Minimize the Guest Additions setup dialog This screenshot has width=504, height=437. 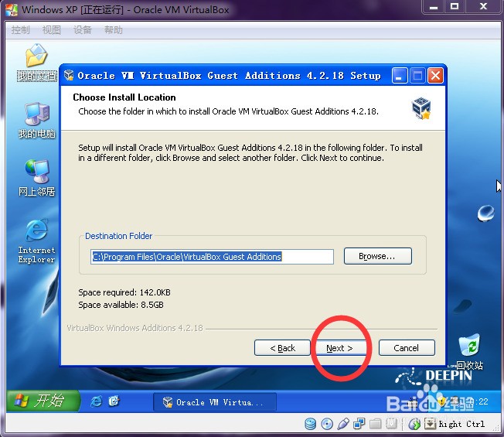click(x=400, y=76)
